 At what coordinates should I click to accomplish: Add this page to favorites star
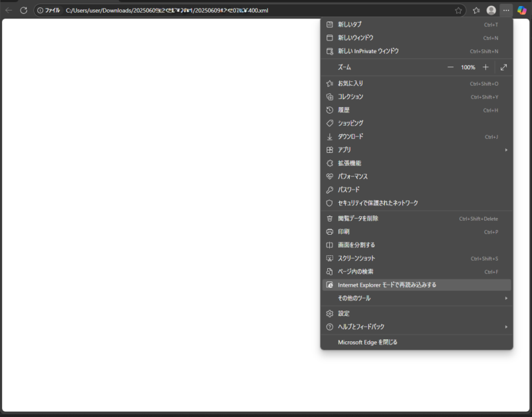[x=458, y=11]
